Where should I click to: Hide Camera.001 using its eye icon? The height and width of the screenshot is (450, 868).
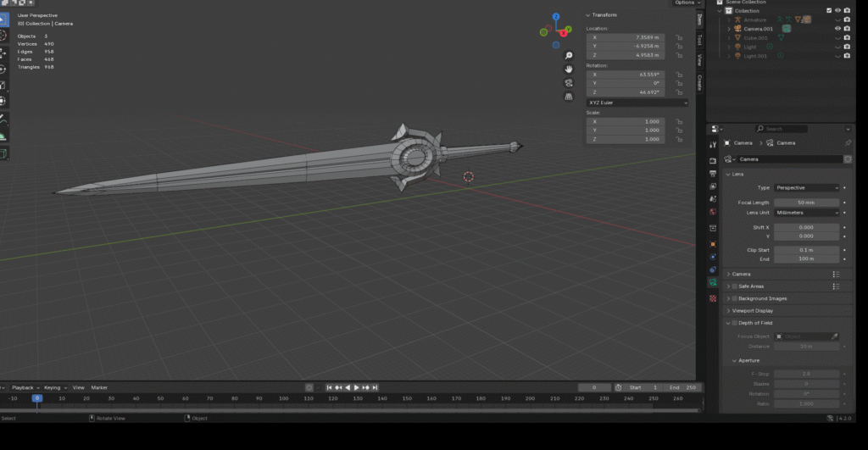point(837,29)
